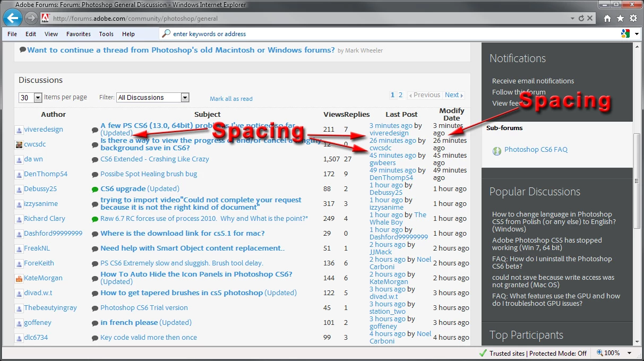
Task: Click the 211 views count for viveredesign
Action: (329, 130)
